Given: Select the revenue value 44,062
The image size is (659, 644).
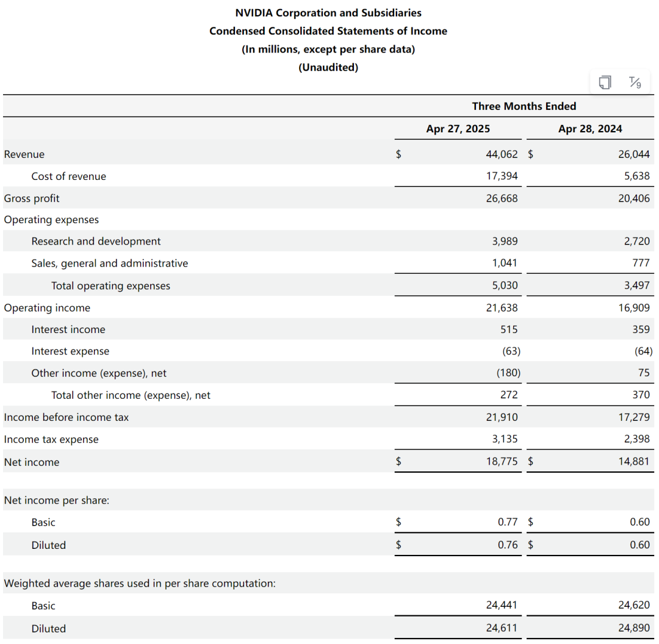Looking at the screenshot, I should point(502,154).
